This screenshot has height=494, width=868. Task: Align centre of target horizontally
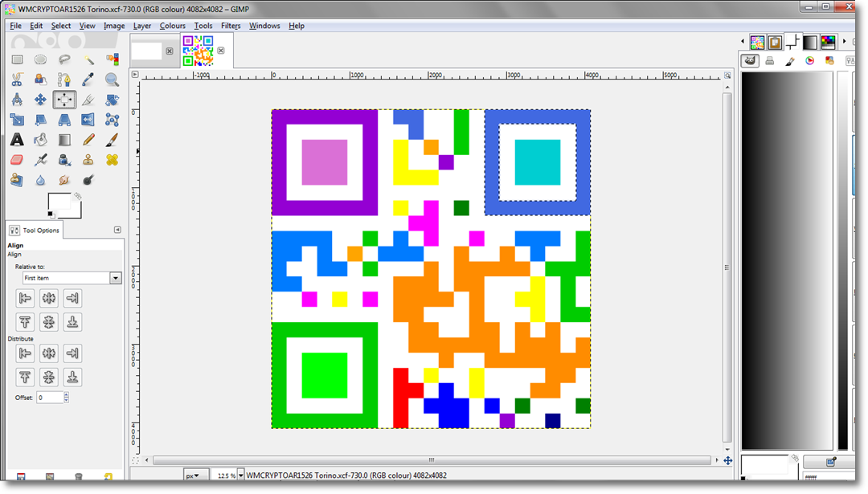coord(49,298)
